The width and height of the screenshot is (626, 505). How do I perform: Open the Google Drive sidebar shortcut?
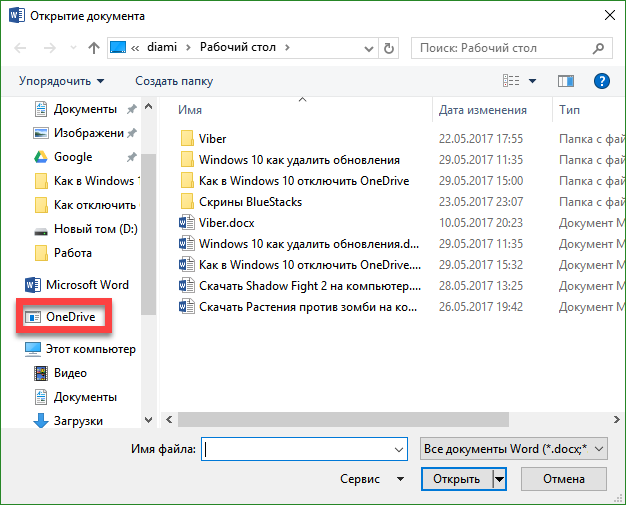pos(72,157)
